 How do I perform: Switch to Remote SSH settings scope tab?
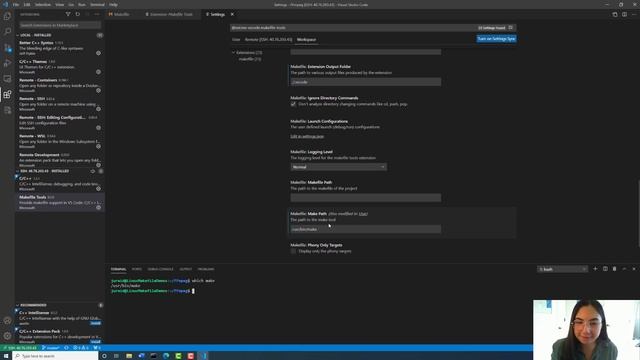tap(268, 40)
